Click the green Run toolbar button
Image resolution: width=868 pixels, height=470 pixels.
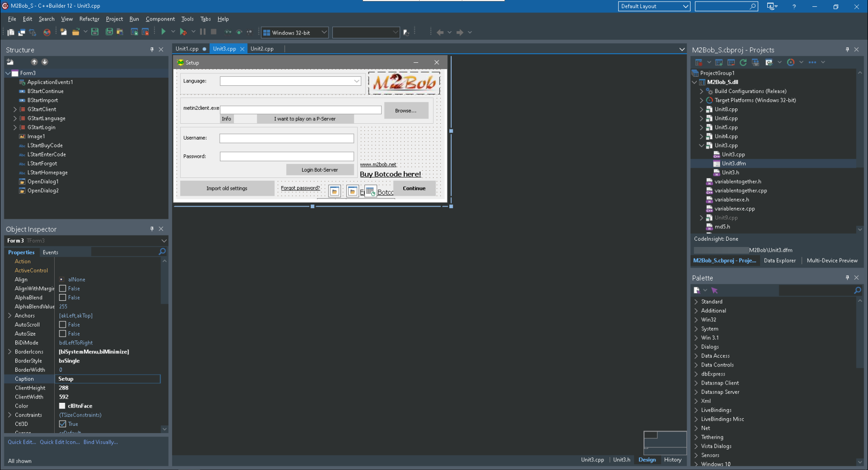click(x=164, y=32)
